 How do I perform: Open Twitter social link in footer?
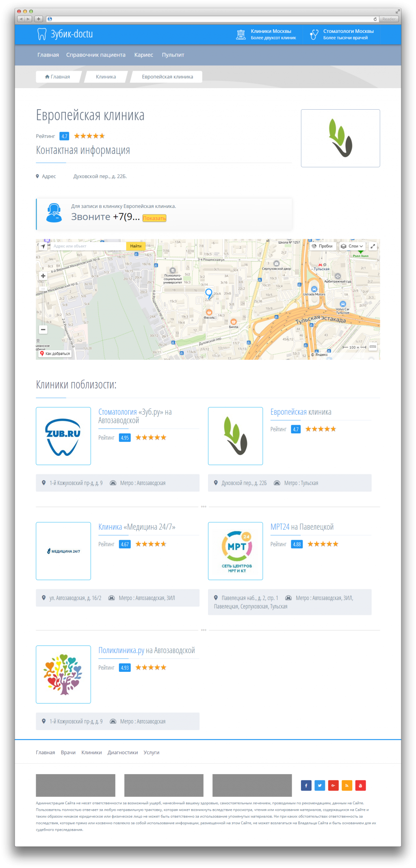[320, 785]
